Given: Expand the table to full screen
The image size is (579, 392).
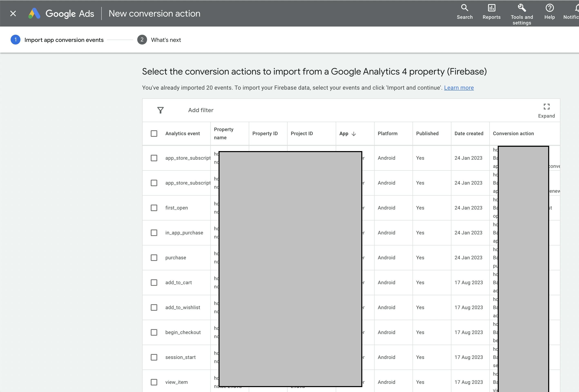Looking at the screenshot, I should (546, 107).
